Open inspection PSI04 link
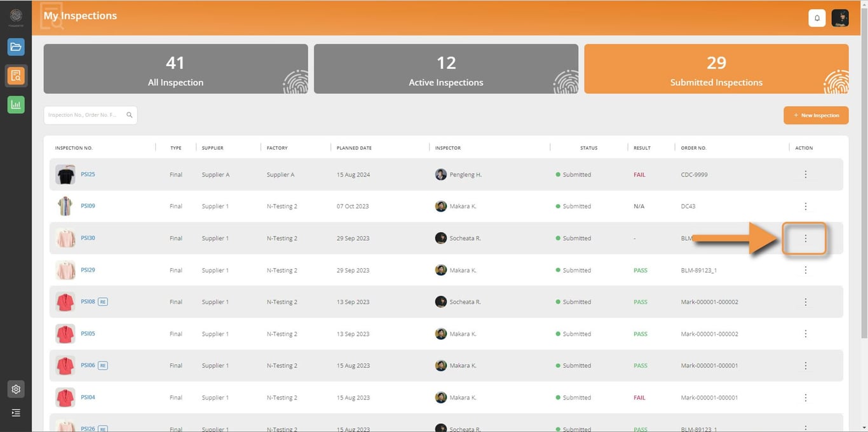Screen dimensions: 868x432 click(88, 396)
